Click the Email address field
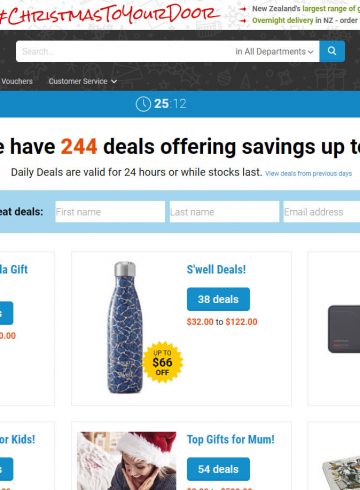The height and width of the screenshot is (490, 360). coord(322,212)
